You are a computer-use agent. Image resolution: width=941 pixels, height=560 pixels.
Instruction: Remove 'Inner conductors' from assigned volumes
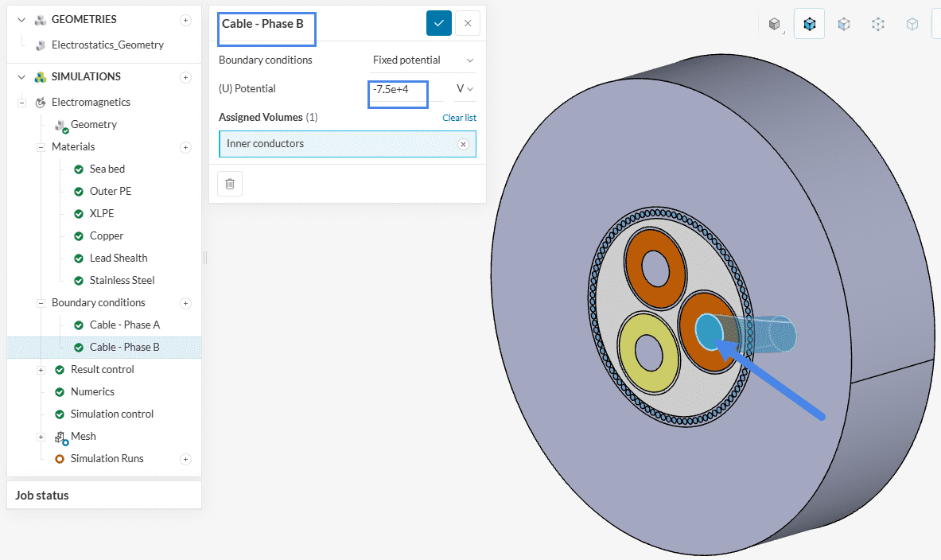[463, 144]
